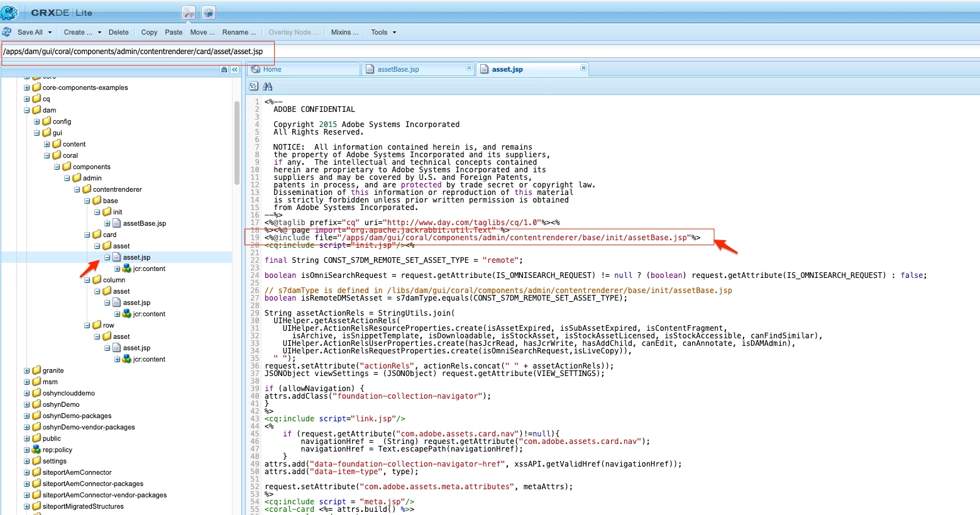Select the asset.jsp tab
This screenshot has height=515, width=980.
click(x=532, y=69)
